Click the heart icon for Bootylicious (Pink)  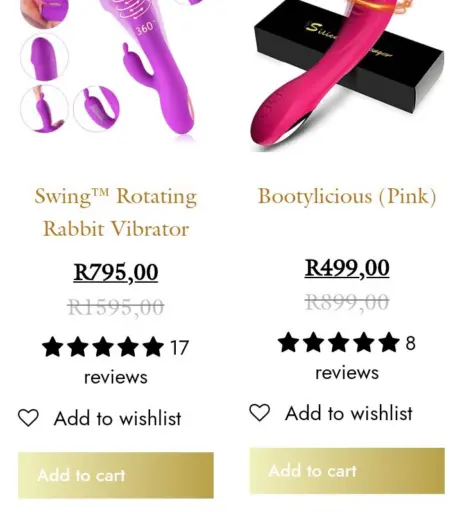260,413
